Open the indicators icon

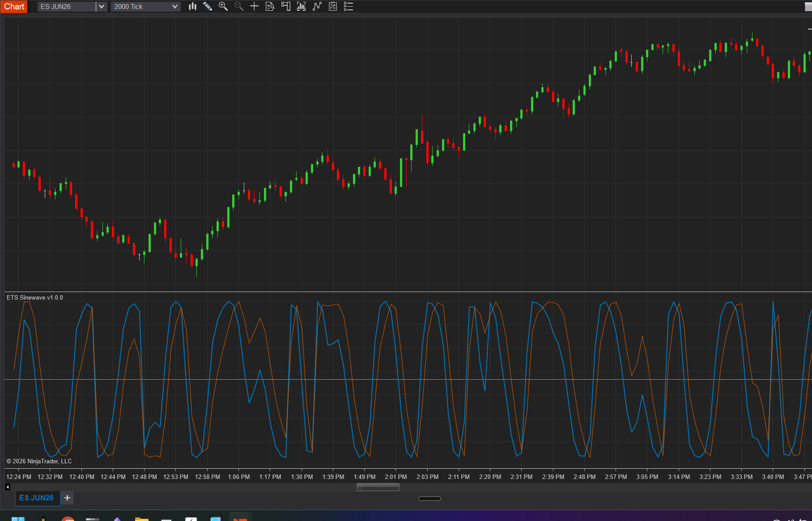click(317, 6)
